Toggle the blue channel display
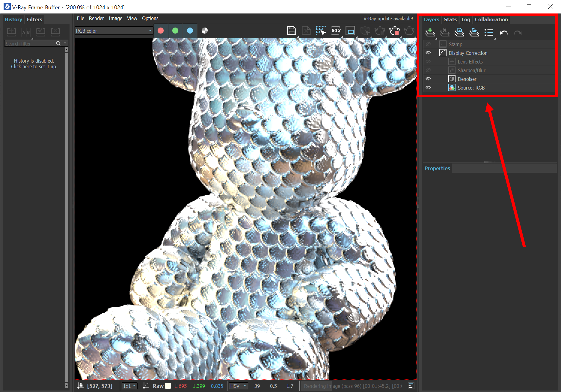561x392 pixels. pos(190,31)
